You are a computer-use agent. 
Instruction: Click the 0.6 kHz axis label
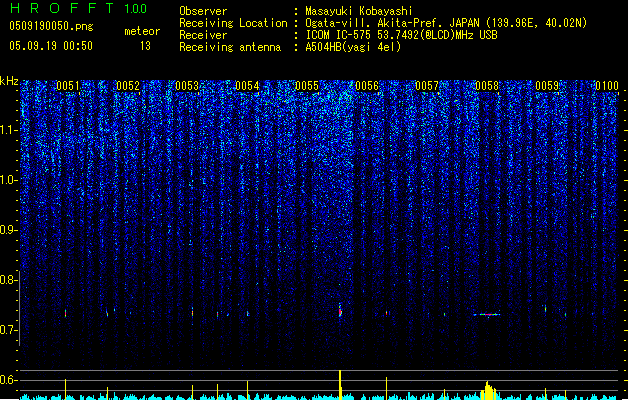8,380
